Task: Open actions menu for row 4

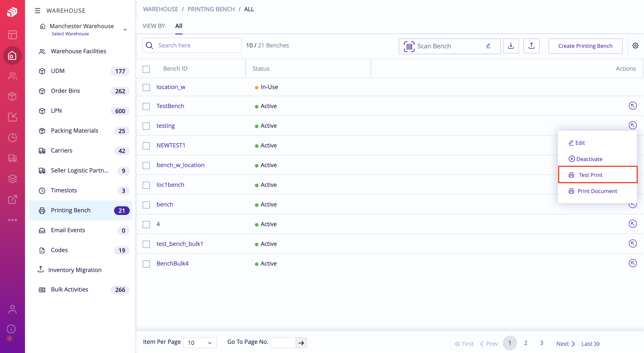Action: tap(633, 224)
